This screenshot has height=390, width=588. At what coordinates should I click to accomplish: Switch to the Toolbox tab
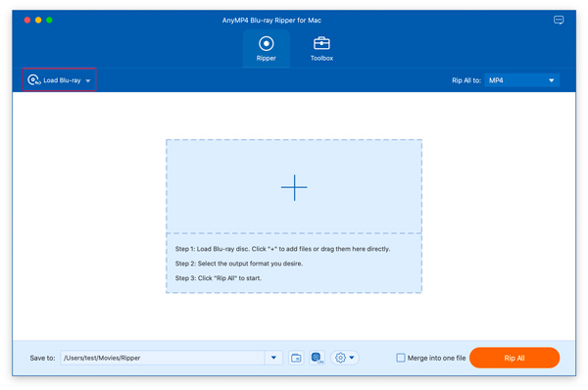click(x=321, y=49)
